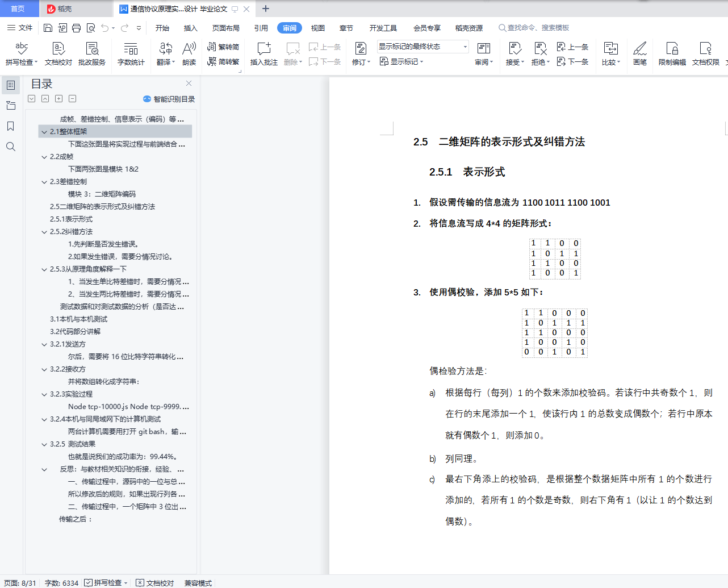Click 字数: 6334 in status bar
The width and height of the screenshot is (728, 588).
point(62,583)
